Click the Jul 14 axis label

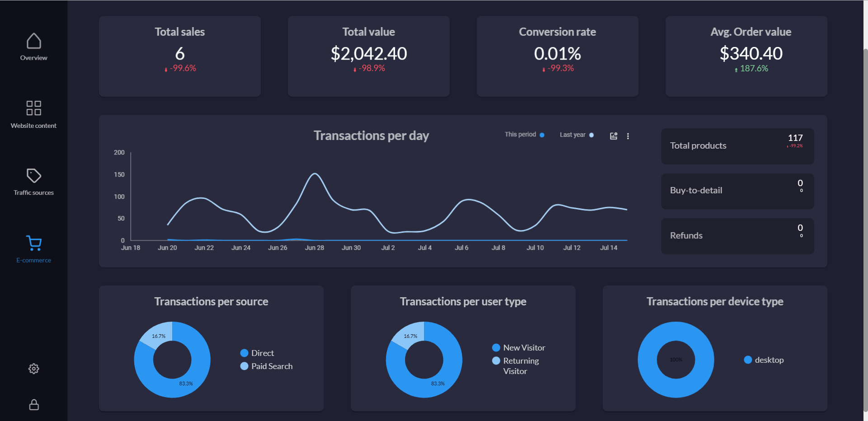click(609, 248)
